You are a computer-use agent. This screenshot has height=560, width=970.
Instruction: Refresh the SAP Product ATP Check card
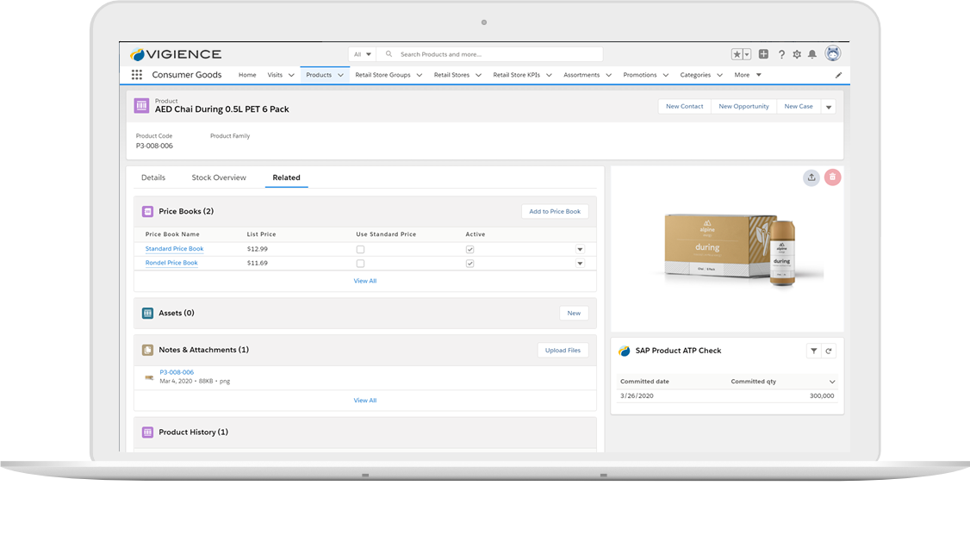[829, 351]
